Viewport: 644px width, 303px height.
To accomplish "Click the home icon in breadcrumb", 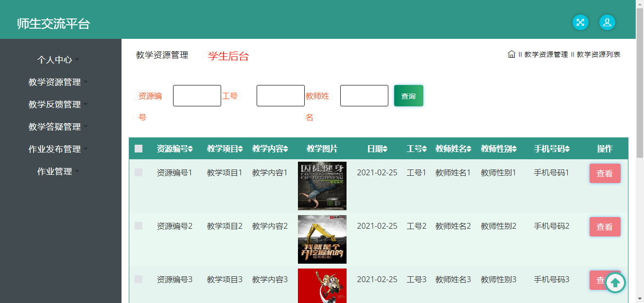I will 511,54.
